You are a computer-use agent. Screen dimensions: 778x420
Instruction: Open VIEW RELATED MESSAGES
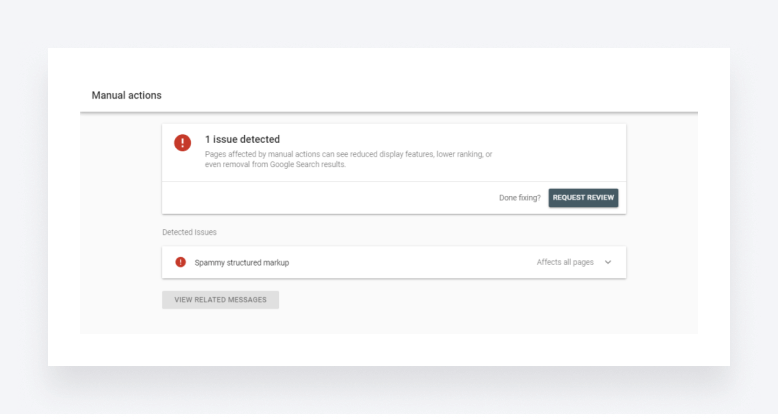point(220,299)
